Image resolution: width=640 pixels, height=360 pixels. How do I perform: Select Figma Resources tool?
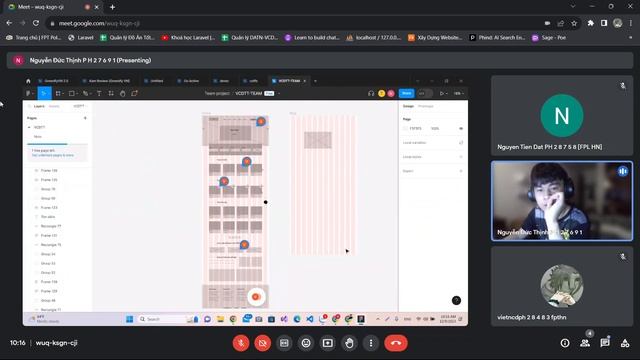(x=111, y=93)
